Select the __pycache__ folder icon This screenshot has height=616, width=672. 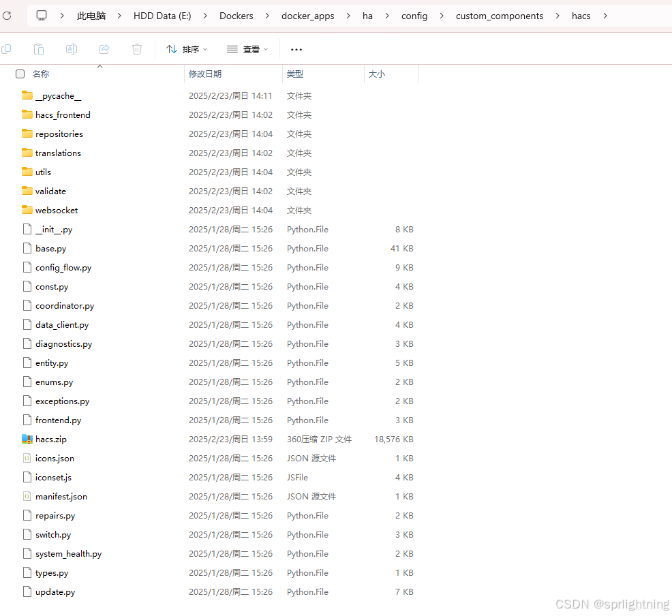click(27, 95)
